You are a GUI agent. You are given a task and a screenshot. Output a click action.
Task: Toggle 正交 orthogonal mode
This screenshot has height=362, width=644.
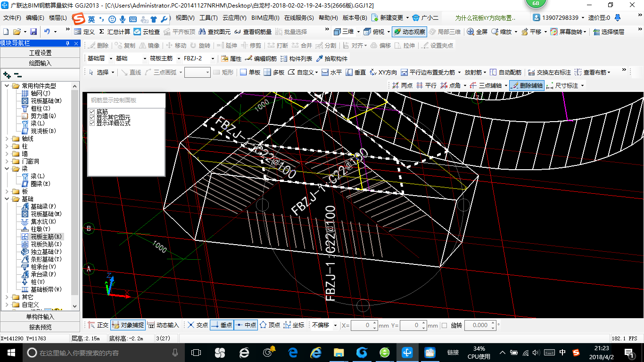pyautogui.click(x=99, y=325)
